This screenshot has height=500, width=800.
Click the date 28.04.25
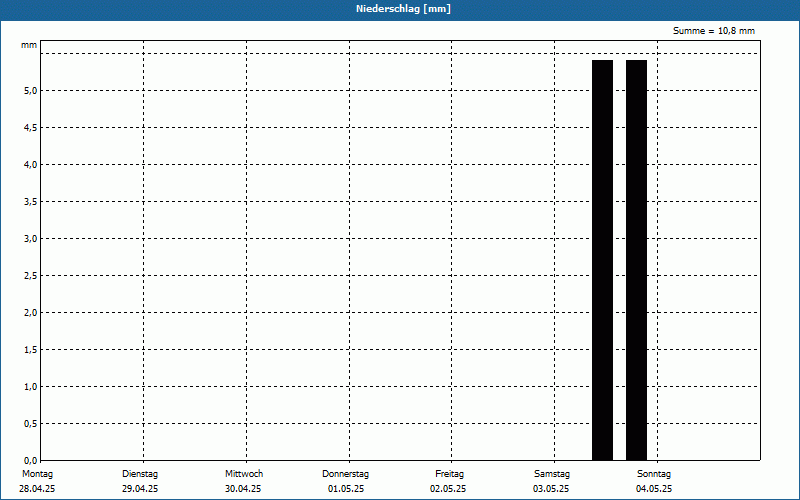coord(37,489)
